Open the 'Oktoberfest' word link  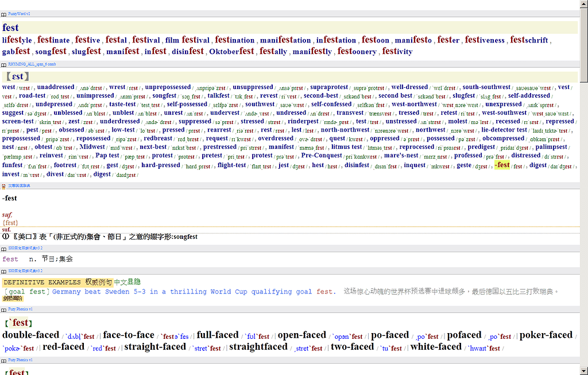point(231,51)
